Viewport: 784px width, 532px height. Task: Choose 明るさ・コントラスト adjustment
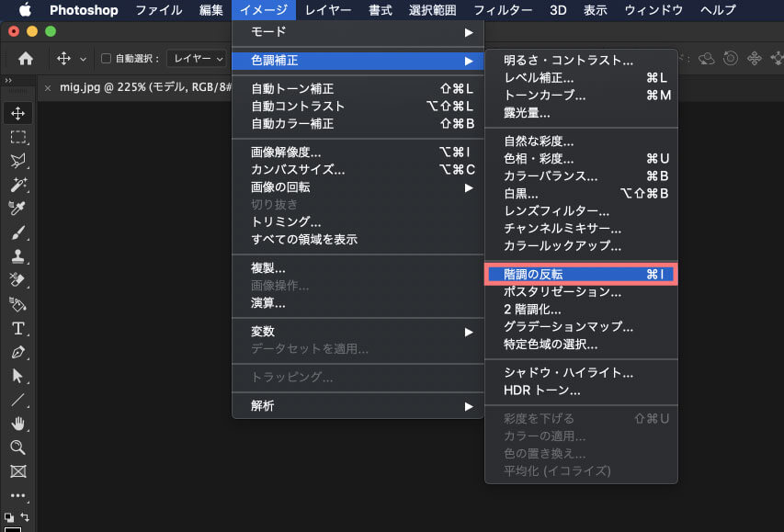click(x=581, y=61)
